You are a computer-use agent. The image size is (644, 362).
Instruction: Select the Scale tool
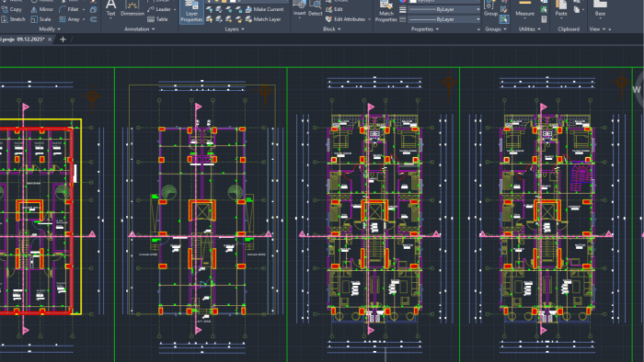40,19
